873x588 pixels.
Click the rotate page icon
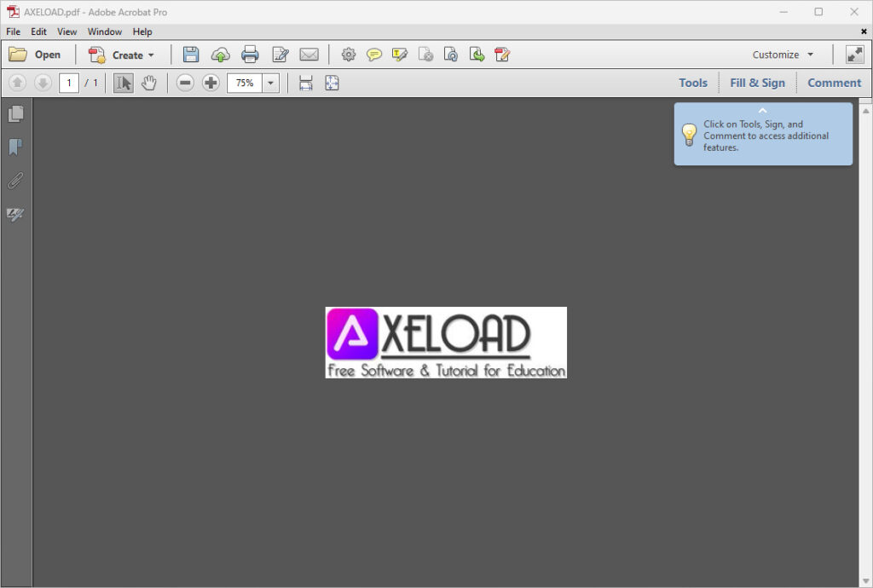coord(451,55)
